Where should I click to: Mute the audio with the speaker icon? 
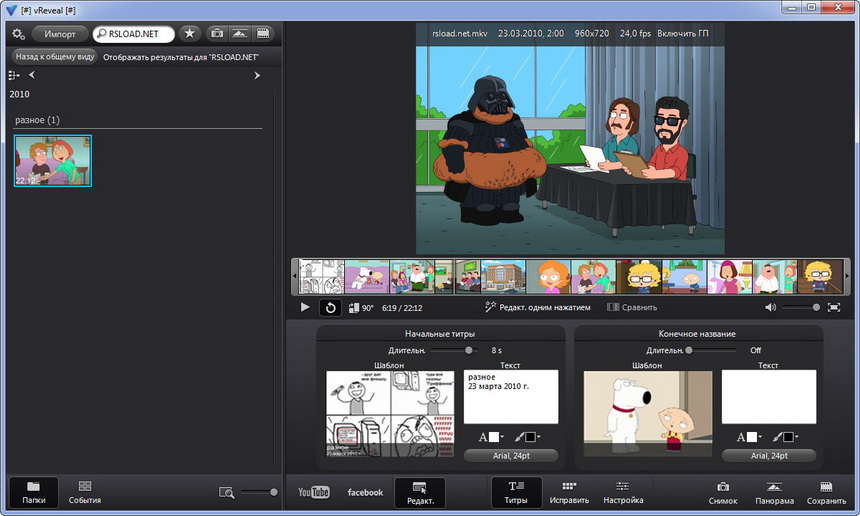click(x=771, y=308)
